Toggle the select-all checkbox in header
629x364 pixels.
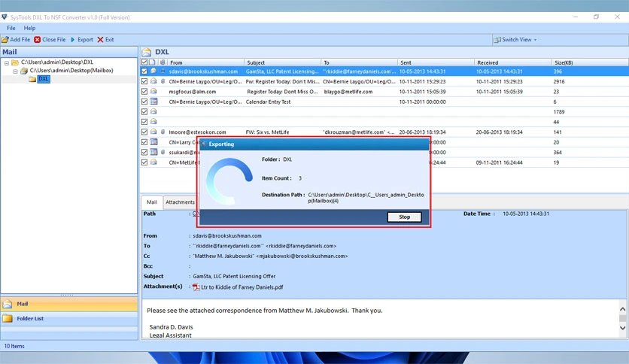point(144,62)
